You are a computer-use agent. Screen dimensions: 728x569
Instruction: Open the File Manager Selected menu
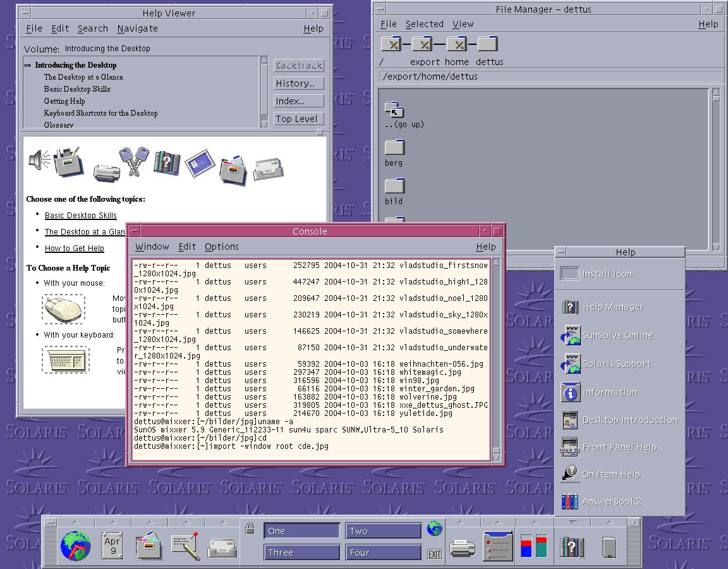425,23
